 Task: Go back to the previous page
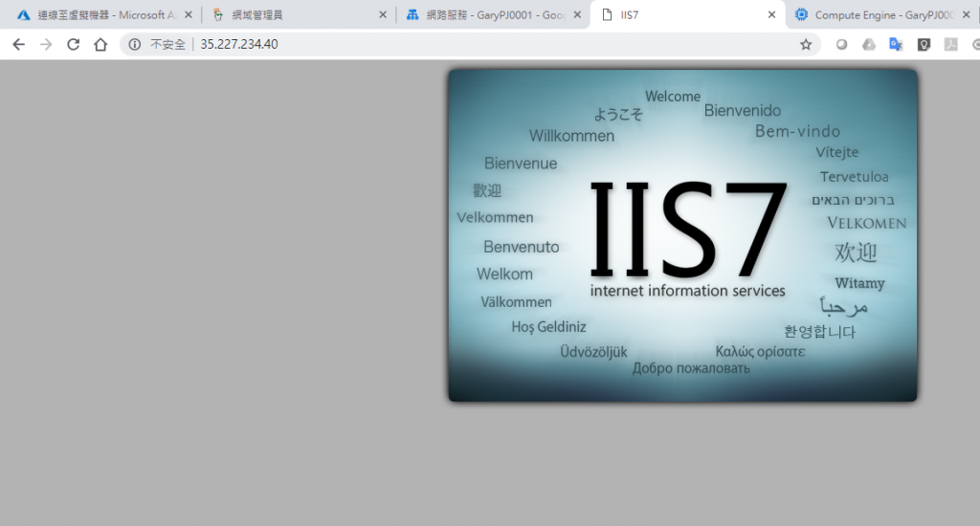pyautogui.click(x=19, y=44)
